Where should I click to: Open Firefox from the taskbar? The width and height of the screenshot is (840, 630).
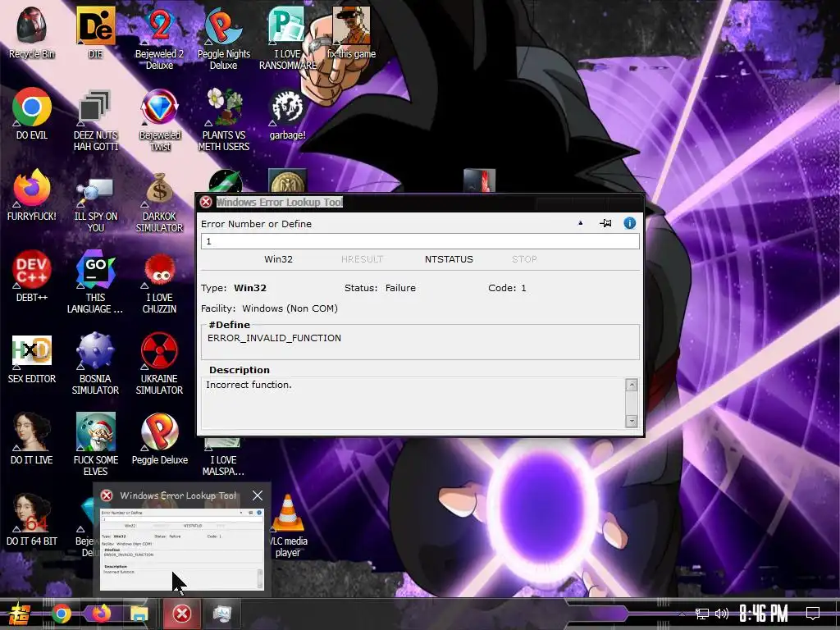101,614
